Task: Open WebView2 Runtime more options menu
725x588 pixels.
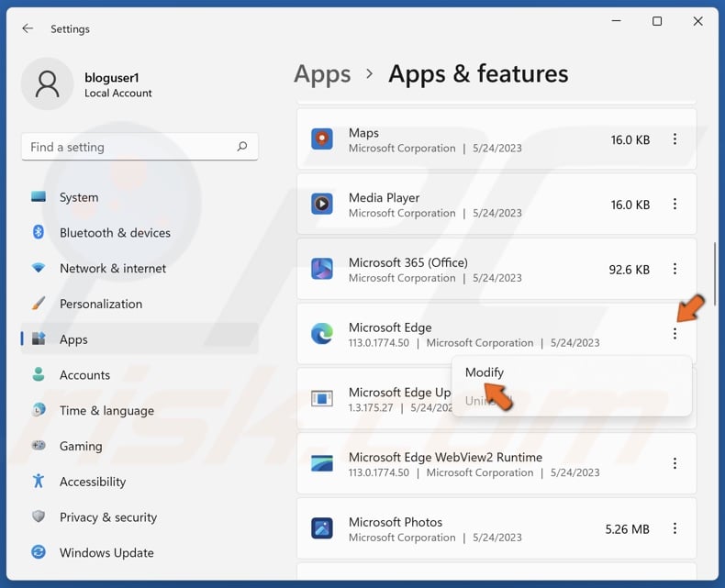Action: (x=675, y=463)
